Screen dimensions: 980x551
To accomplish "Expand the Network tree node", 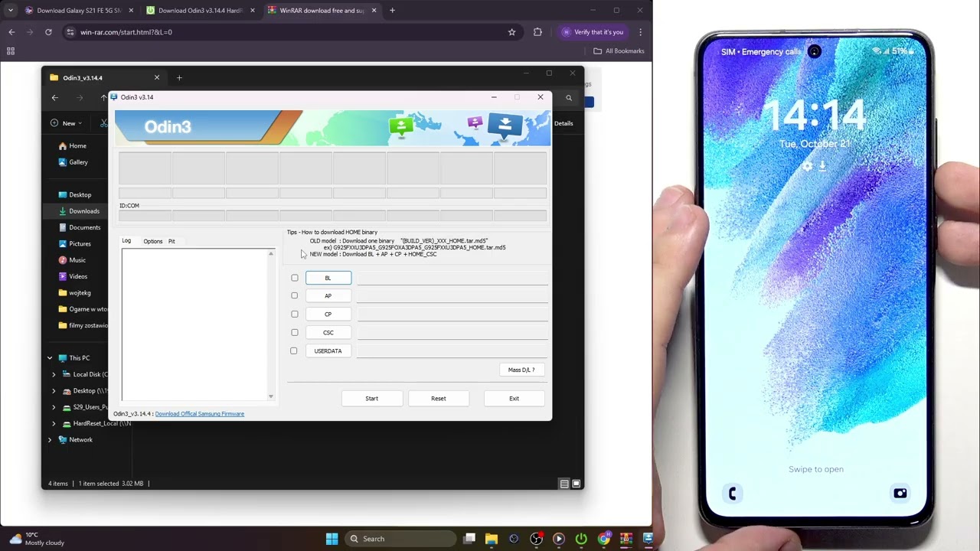I will 50,440.
